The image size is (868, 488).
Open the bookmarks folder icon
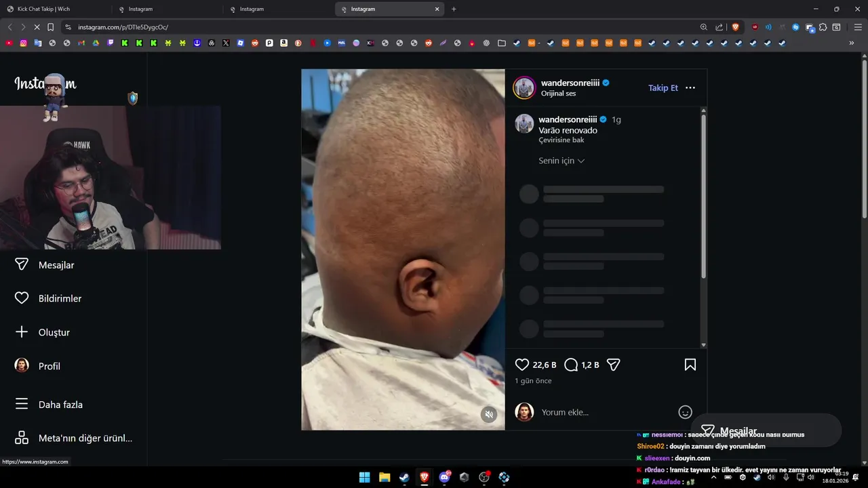502,43
